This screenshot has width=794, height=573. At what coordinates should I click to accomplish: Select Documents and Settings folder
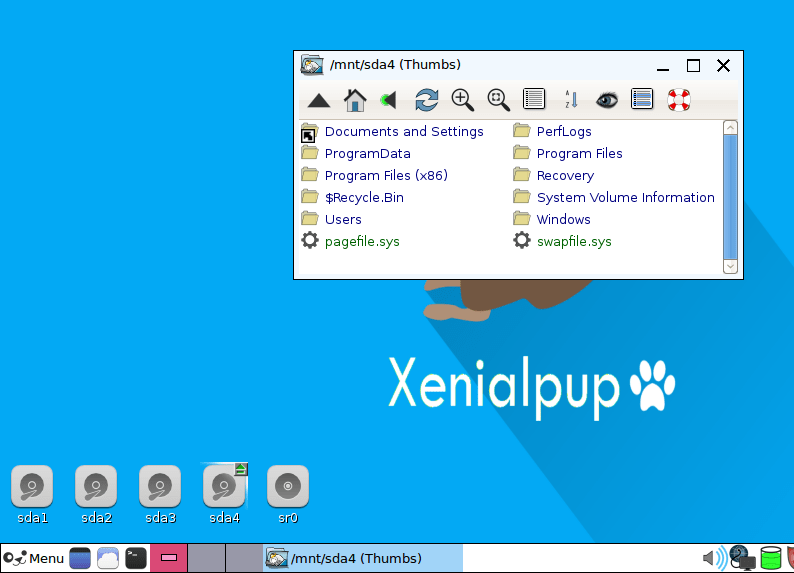pyautogui.click(x=392, y=132)
